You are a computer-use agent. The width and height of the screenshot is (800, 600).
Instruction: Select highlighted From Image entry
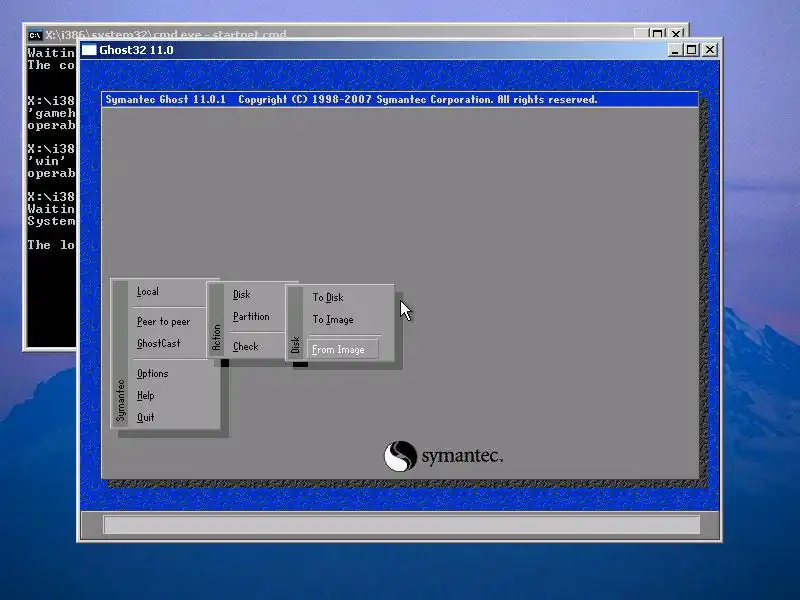[343, 349]
